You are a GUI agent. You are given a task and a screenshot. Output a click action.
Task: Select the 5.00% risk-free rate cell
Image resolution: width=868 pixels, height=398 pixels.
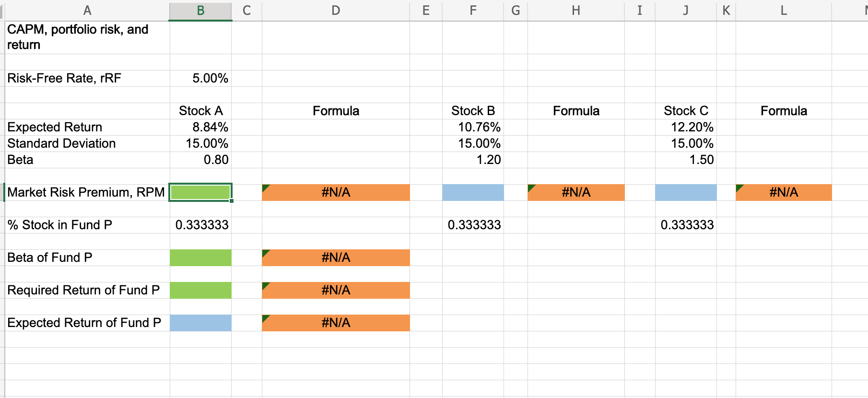tap(200, 78)
